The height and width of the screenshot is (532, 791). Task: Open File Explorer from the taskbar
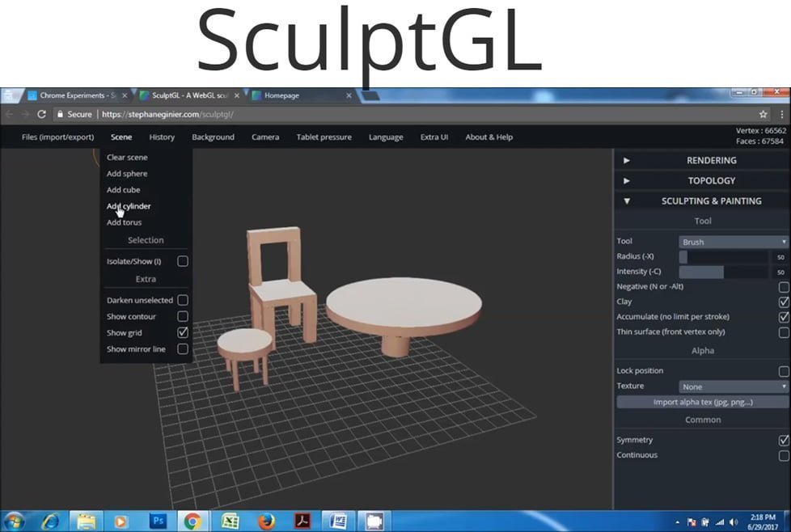tap(87, 521)
